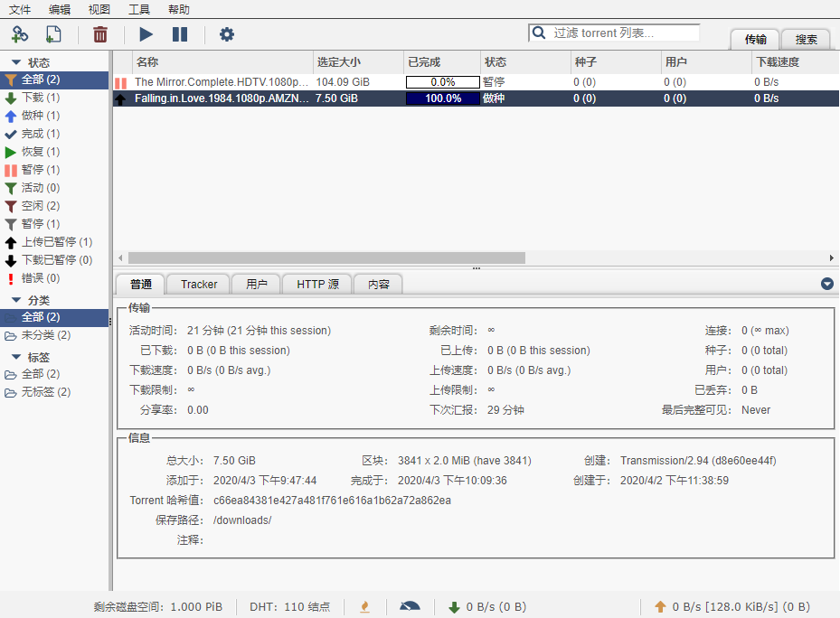Toggle alternative speed limits speedometer icon
The height and width of the screenshot is (618, 840).
pos(410,607)
